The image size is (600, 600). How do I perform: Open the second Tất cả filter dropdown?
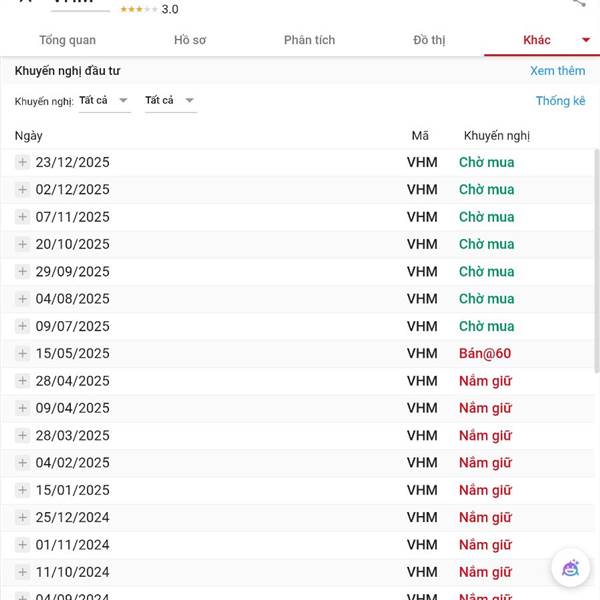pos(170,100)
